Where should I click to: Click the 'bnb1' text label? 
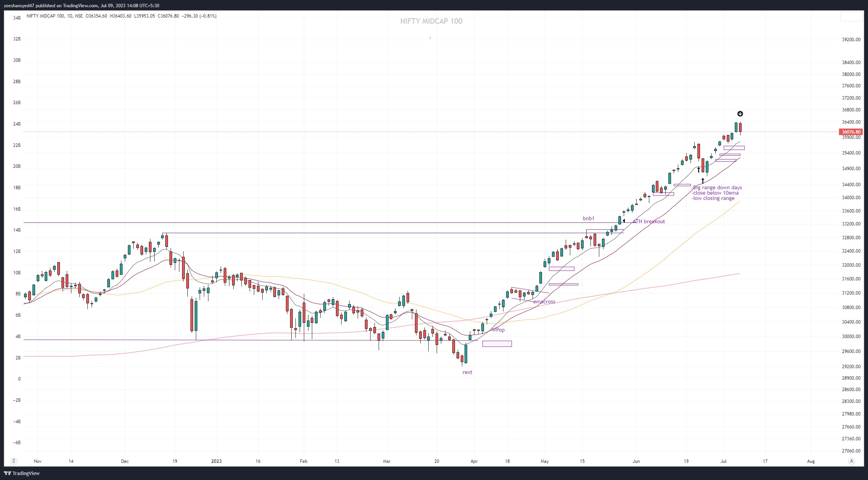click(x=588, y=218)
